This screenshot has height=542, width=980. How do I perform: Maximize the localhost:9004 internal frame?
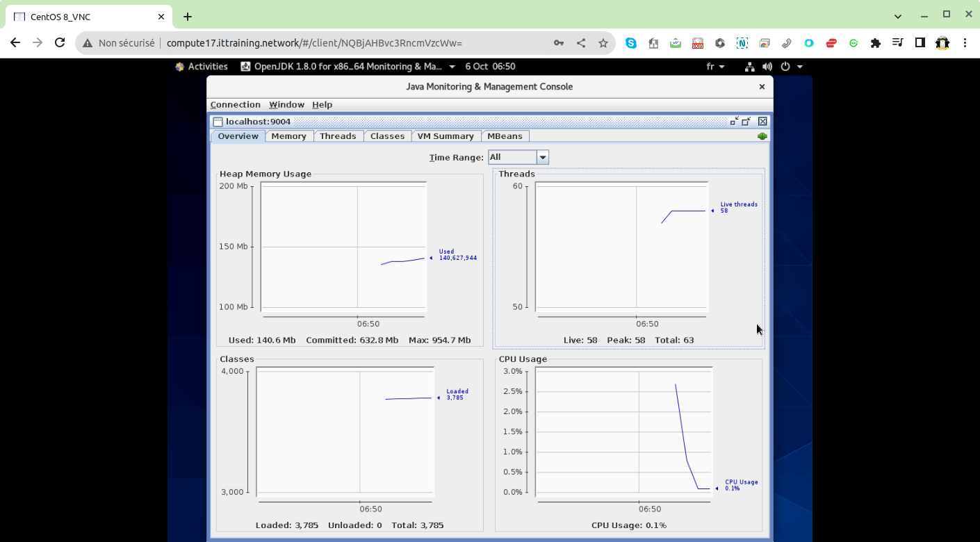click(747, 122)
